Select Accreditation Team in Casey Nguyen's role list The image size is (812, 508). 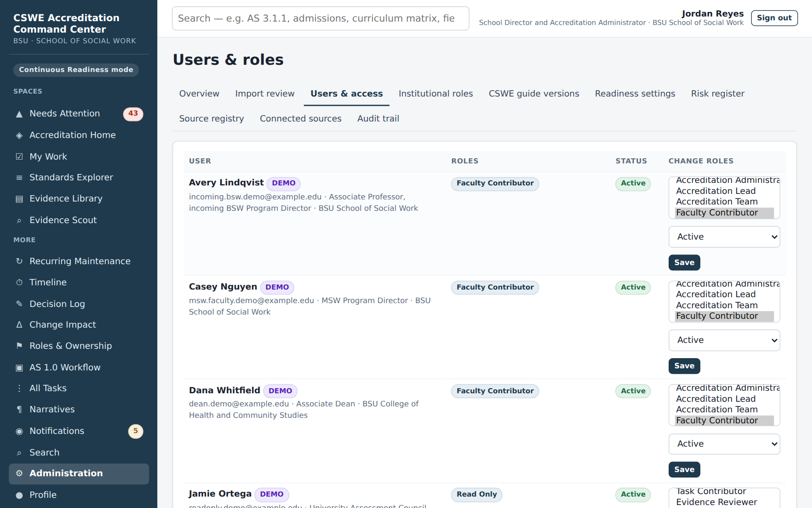724,305
